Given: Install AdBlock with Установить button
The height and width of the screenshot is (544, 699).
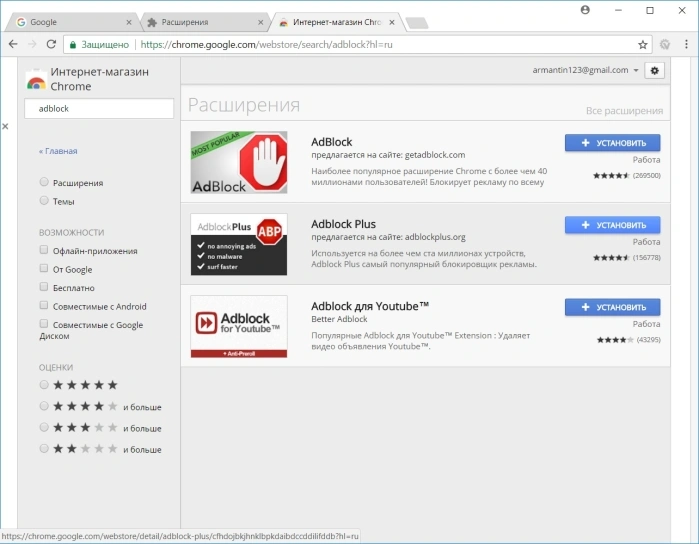Looking at the screenshot, I should [613, 143].
